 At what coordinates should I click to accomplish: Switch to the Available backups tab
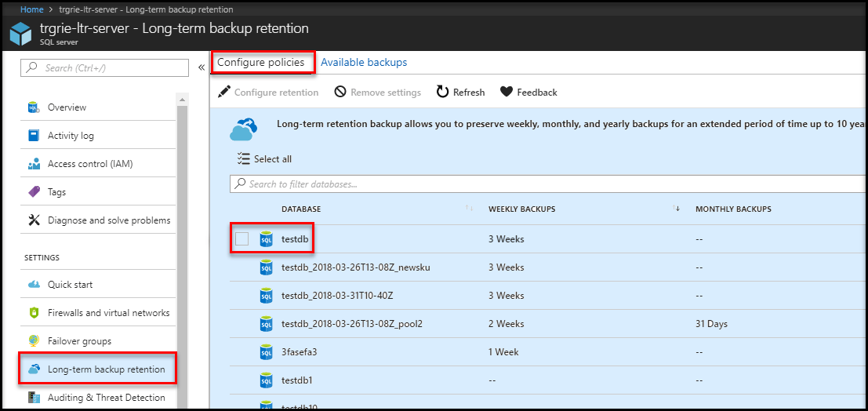coord(364,63)
